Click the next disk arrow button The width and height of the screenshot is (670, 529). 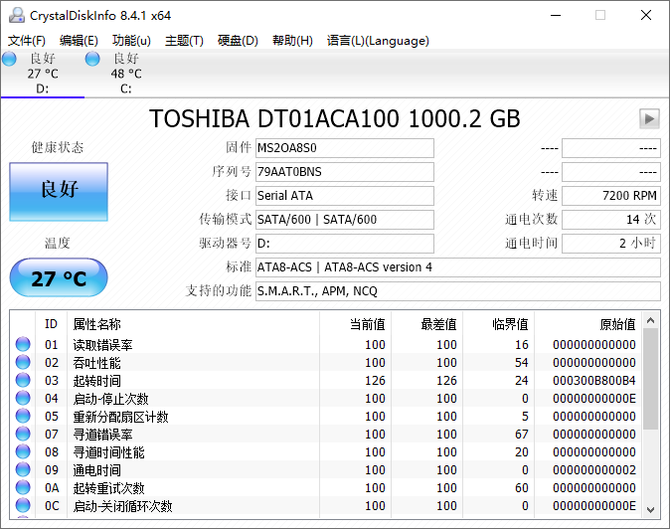click(649, 119)
